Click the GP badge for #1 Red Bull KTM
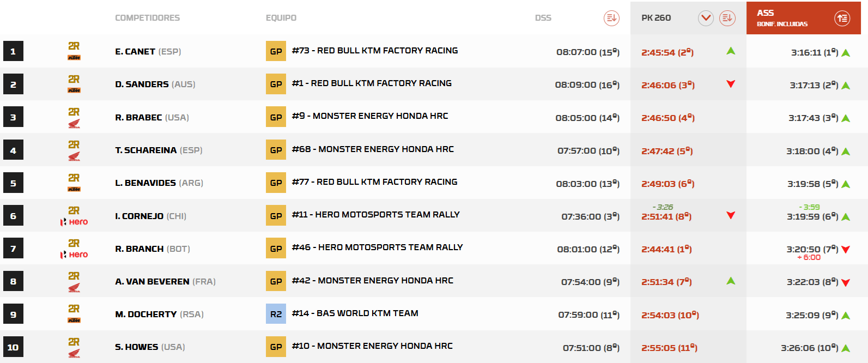The image size is (868, 363). (276, 84)
